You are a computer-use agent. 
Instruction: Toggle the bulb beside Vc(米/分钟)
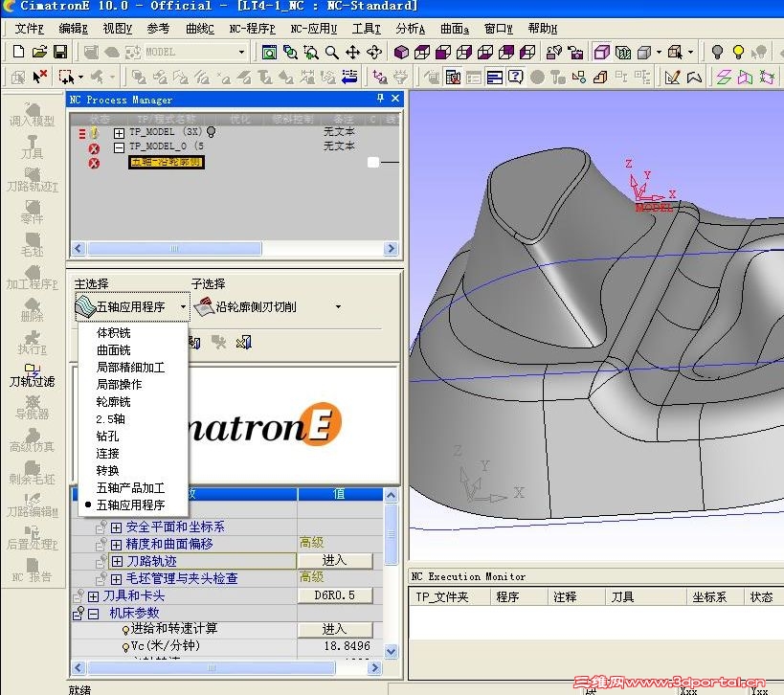click(126, 647)
